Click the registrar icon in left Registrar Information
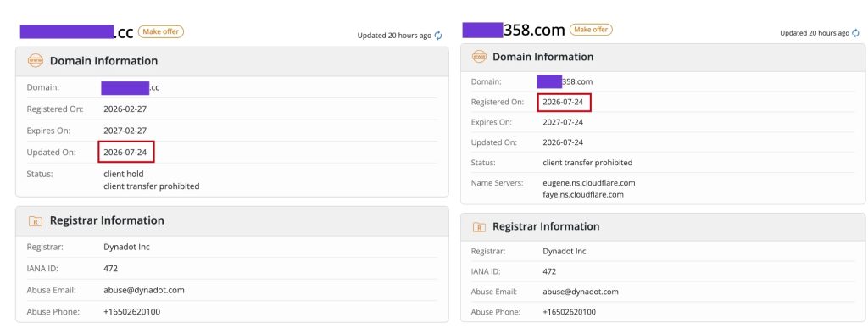Viewport: 868px width, 334px height. (36, 221)
